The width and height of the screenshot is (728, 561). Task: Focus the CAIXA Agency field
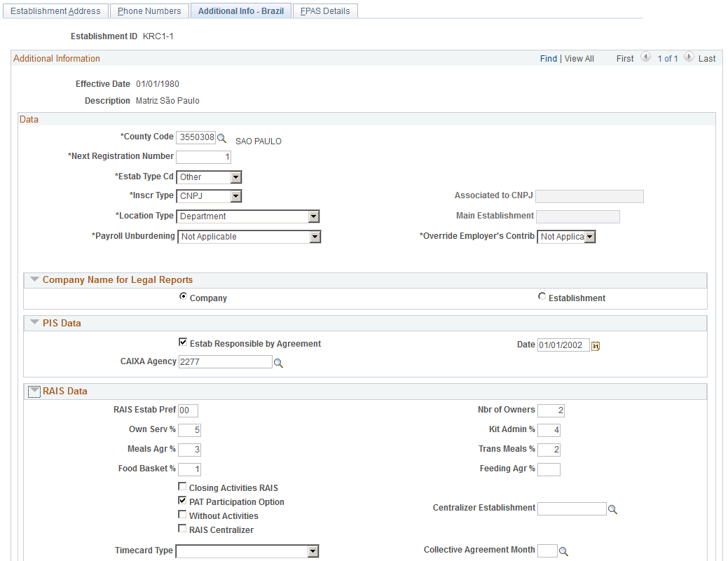225,362
